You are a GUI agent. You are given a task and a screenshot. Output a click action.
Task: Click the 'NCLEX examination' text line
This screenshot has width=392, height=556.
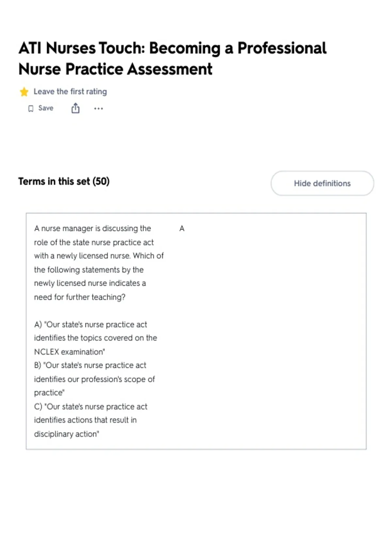pyautogui.click(x=69, y=352)
